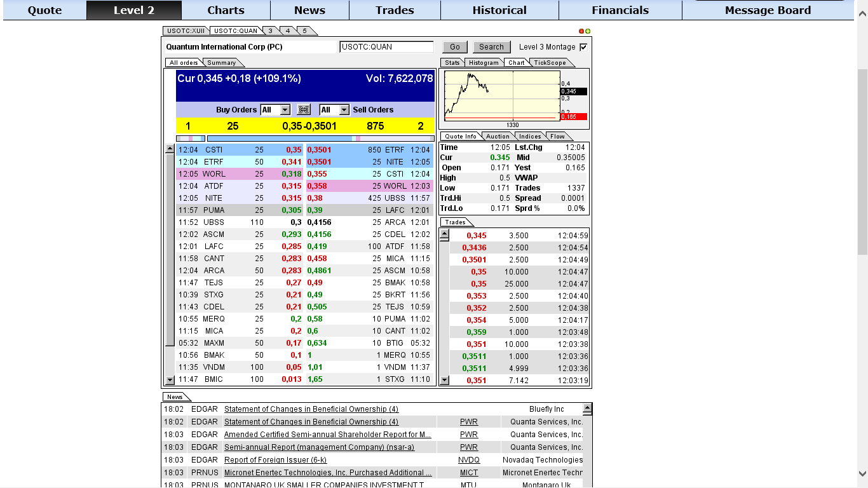Screen dimensions: 868x488
Task: Click the News list scroll up arrow
Action: click(x=587, y=408)
